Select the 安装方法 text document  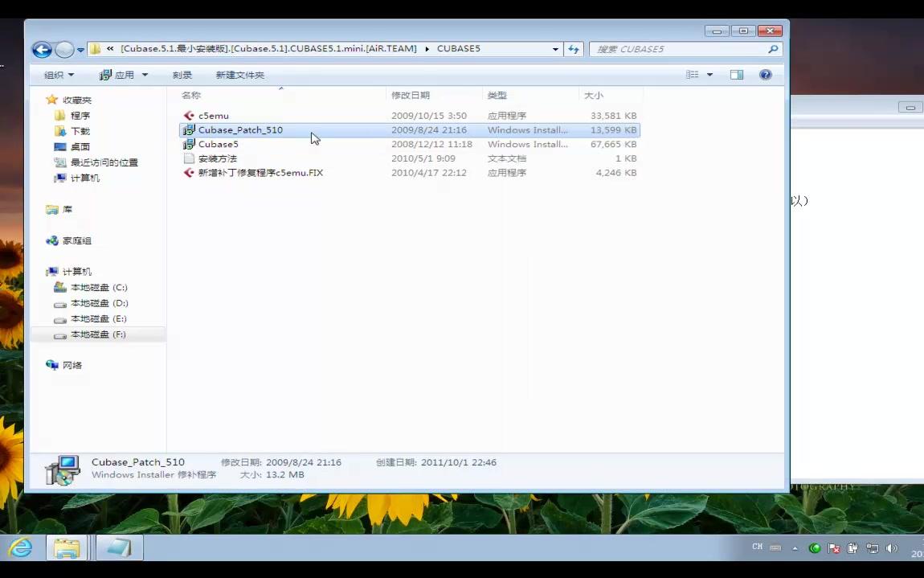click(218, 158)
